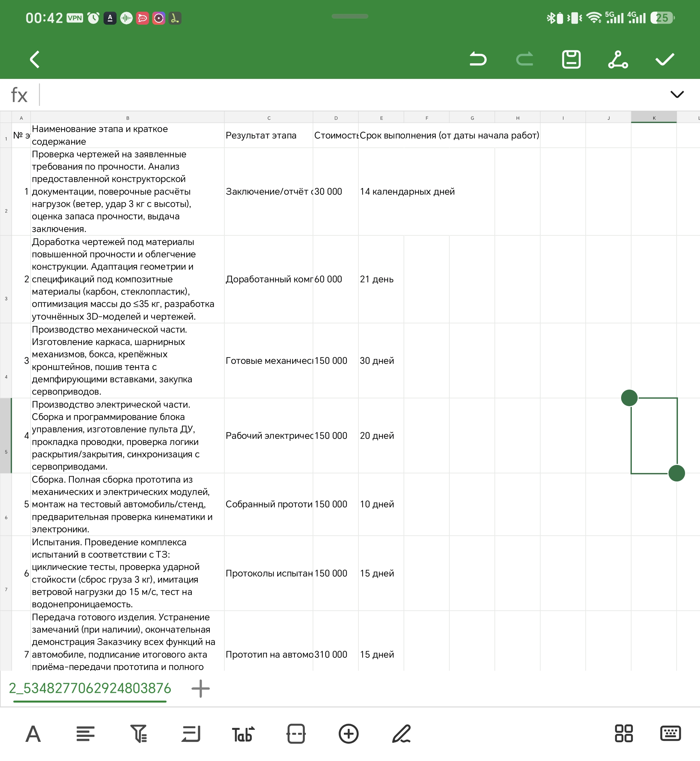Show the keyboard with keyboard icon
Screen dimensions: 700x761
pos(670,733)
